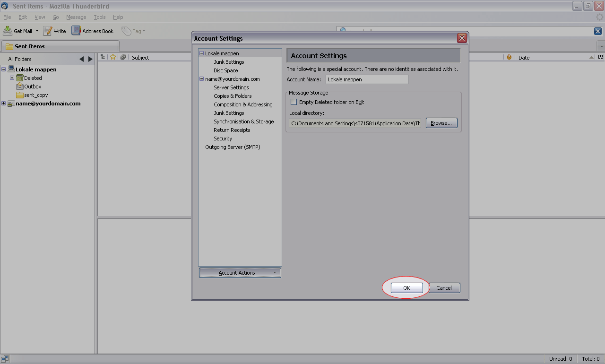Open the Address Book icon

(x=76, y=31)
